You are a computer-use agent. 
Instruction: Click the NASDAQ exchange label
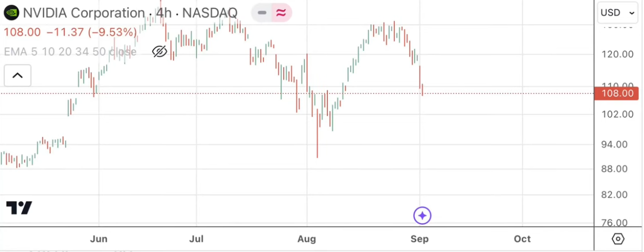210,13
